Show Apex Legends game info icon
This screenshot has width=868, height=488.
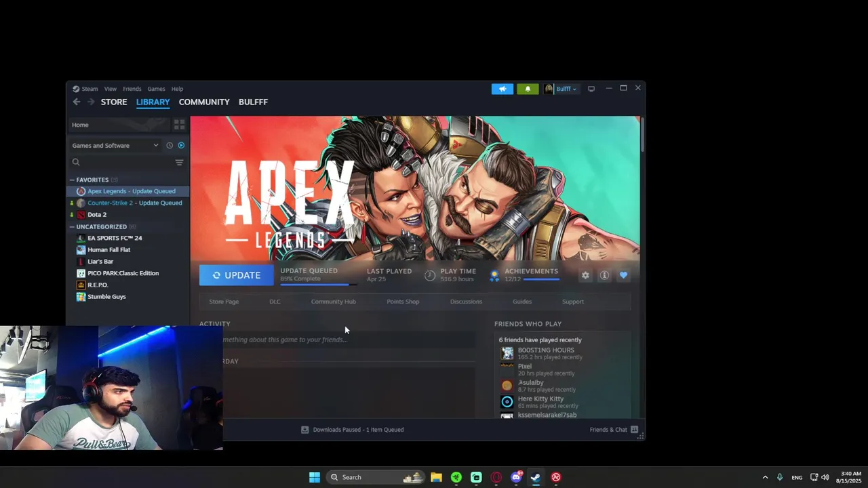(604, 275)
